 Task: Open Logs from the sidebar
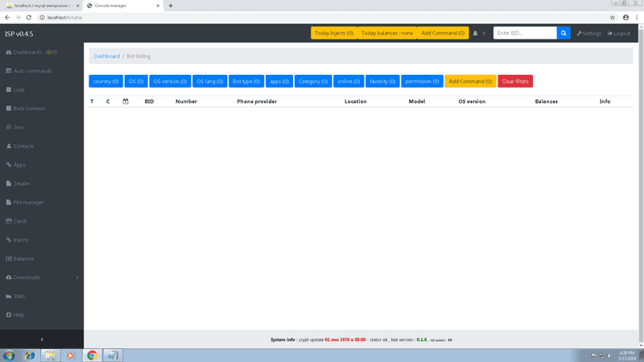pyautogui.click(x=19, y=89)
